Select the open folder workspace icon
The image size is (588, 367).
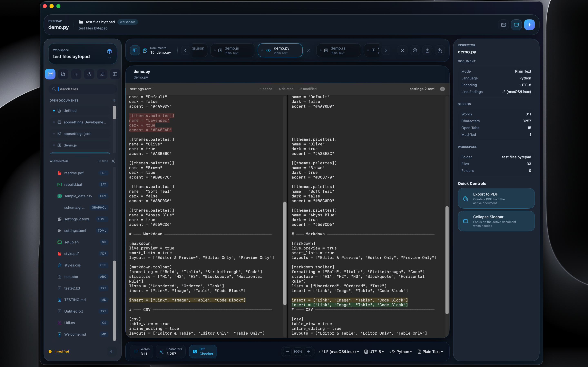pos(50,74)
